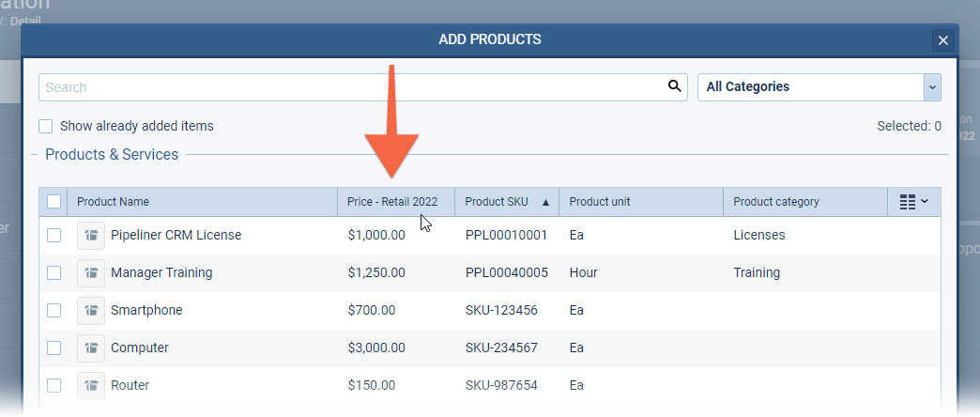Viewport: 980px width, 417px height.
Task: Click the Pipeliner CRM License product icon
Action: pyautogui.click(x=91, y=235)
